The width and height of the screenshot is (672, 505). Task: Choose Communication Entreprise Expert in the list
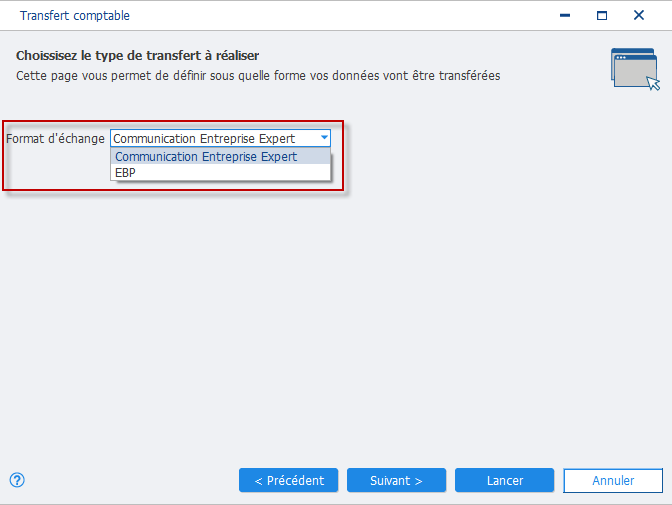tap(220, 156)
